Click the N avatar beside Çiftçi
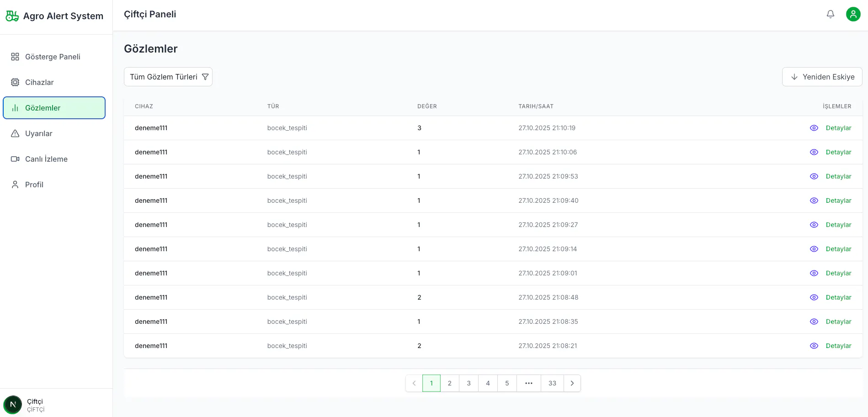This screenshot has width=868, height=417. coord(13,405)
